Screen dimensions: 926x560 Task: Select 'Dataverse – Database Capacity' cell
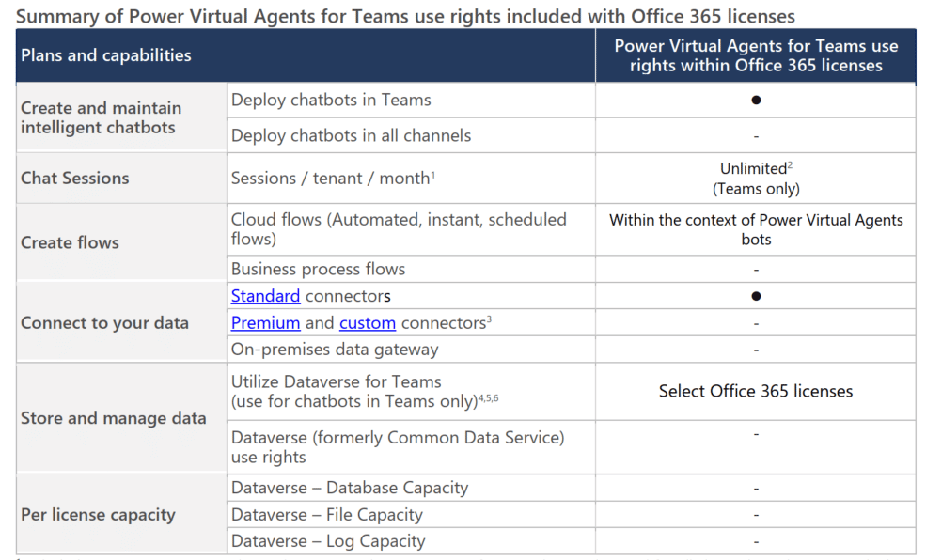click(x=411, y=488)
